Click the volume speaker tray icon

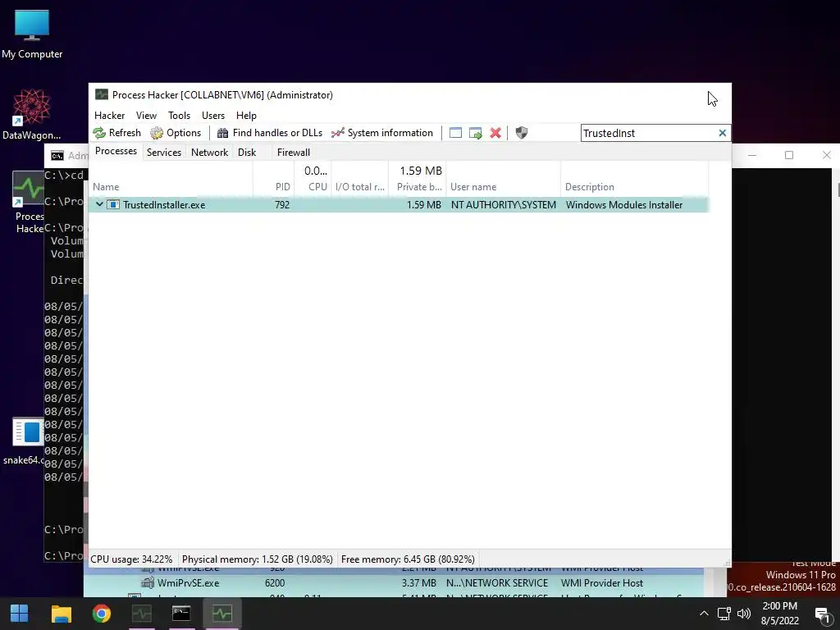tap(744, 614)
